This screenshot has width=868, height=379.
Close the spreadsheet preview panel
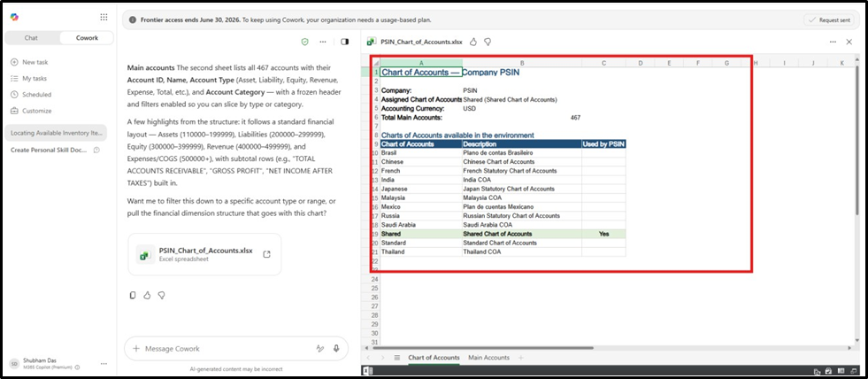point(849,42)
